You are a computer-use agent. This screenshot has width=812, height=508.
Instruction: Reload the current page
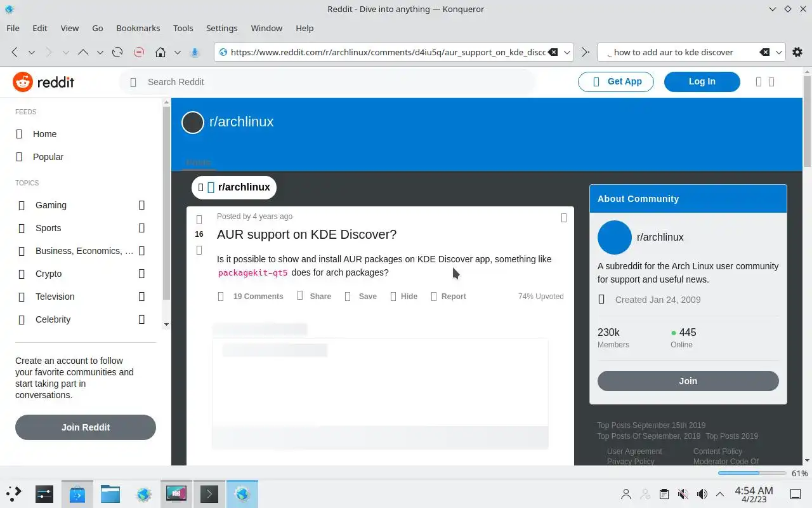[x=117, y=52]
